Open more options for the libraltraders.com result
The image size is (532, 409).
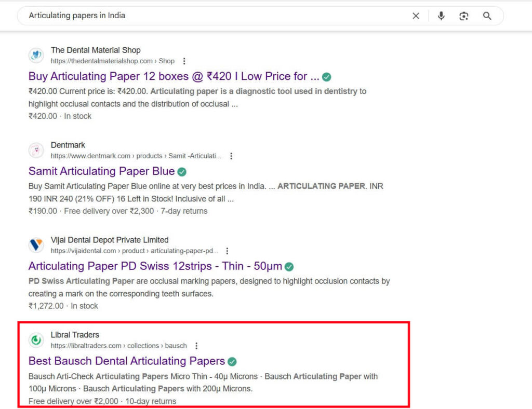point(196,346)
